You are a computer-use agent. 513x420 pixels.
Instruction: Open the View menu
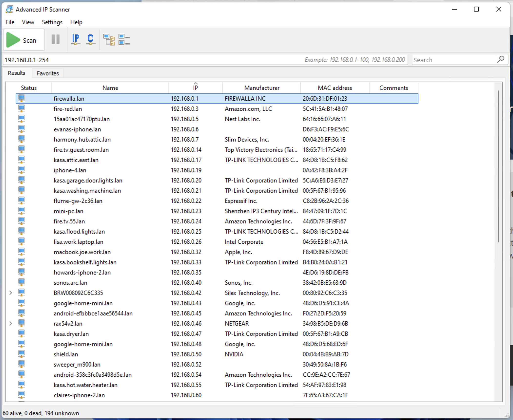[28, 22]
